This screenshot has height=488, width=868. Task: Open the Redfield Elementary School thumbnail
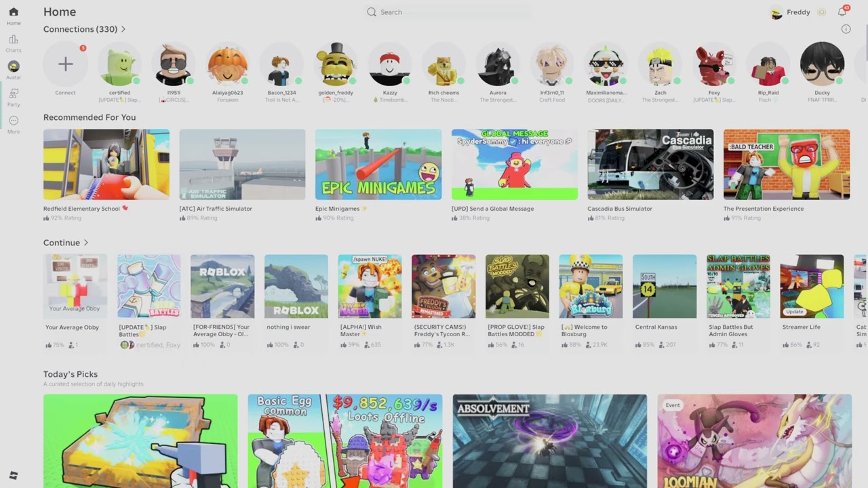106,165
